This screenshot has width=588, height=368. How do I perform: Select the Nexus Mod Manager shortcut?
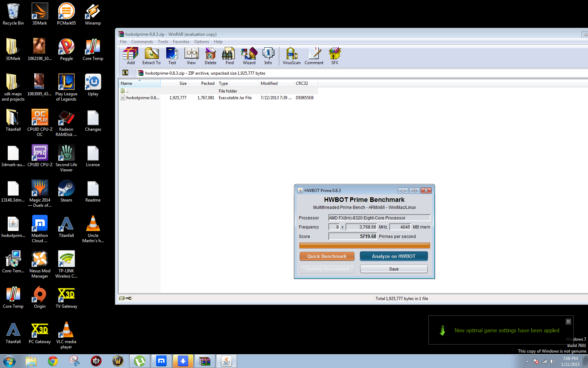40,264
